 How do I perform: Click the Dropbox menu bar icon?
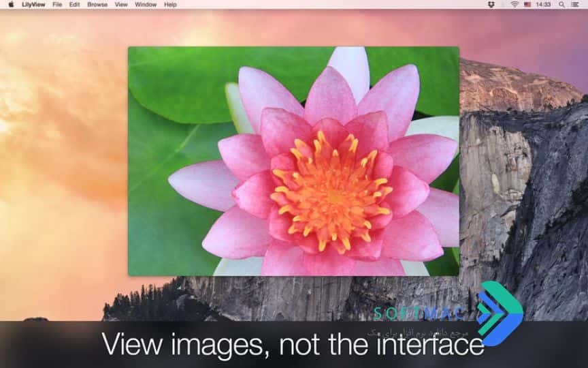pos(491,5)
